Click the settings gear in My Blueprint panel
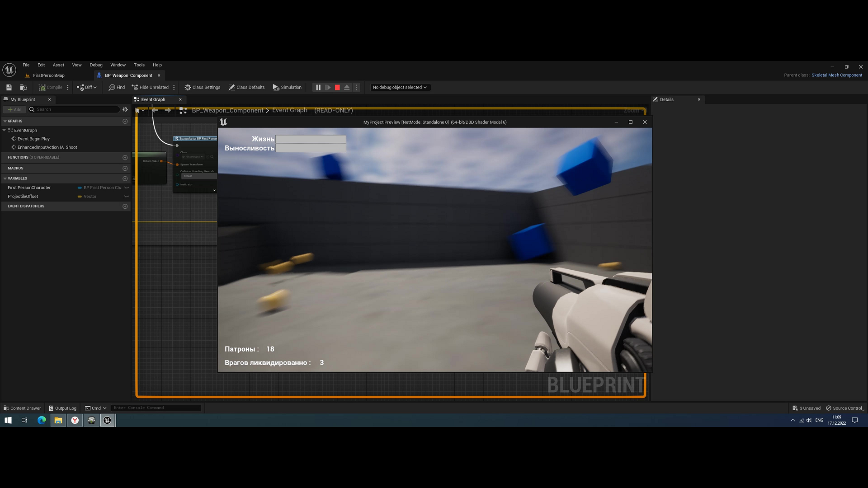Screen dimensions: 868x488 [125, 109]
